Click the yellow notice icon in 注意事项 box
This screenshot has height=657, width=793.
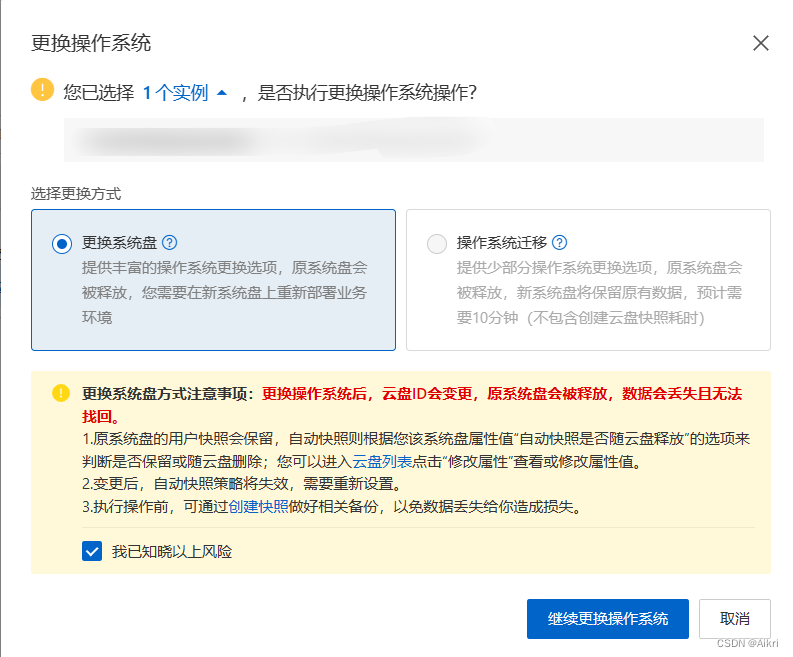tap(61, 393)
